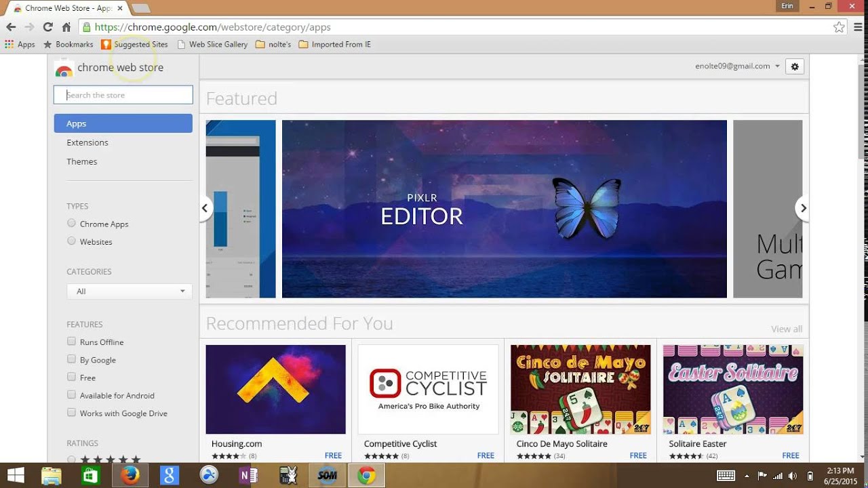Check Works with Google Drive filter

pos(71,412)
